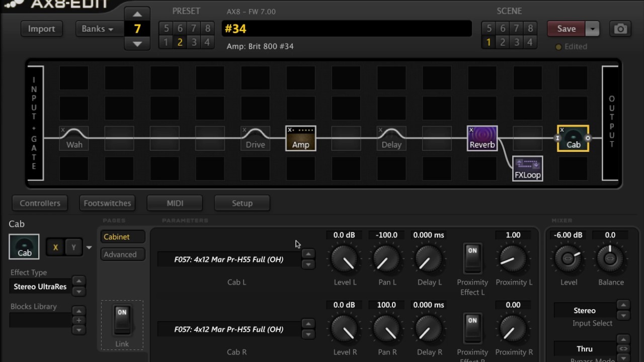Click the Level L 0.0 dB value
This screenshot has width=644, height=362.
point(345,235)
